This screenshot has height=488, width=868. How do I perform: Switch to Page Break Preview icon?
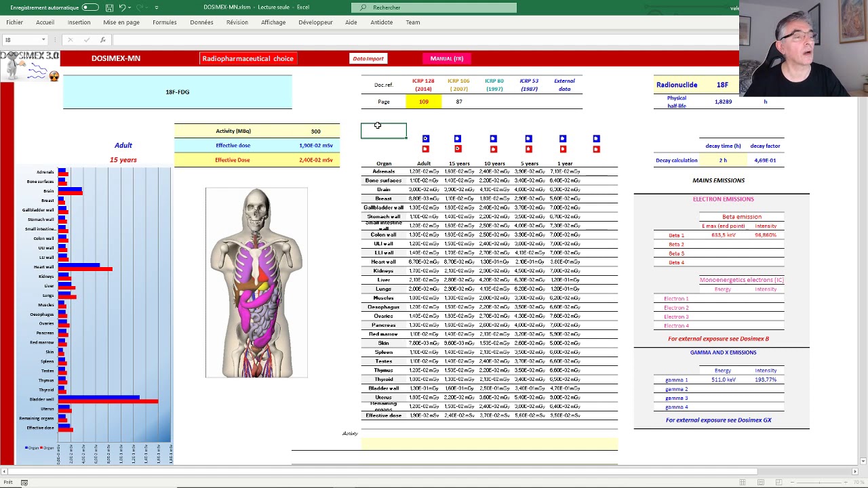click(x=779, y=483)
